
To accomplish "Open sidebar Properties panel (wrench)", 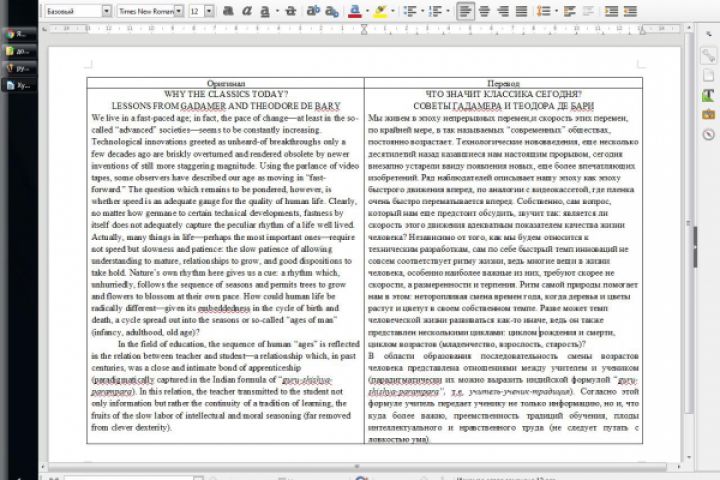I will click(x=709, y=56).
